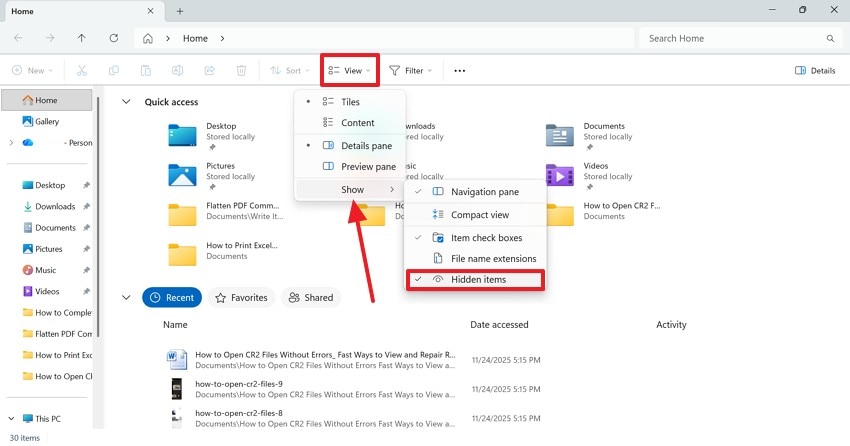The image size is (850, 446).
Task: Open the How to Print Excel... folder tile
Action: tap(223, 255)
